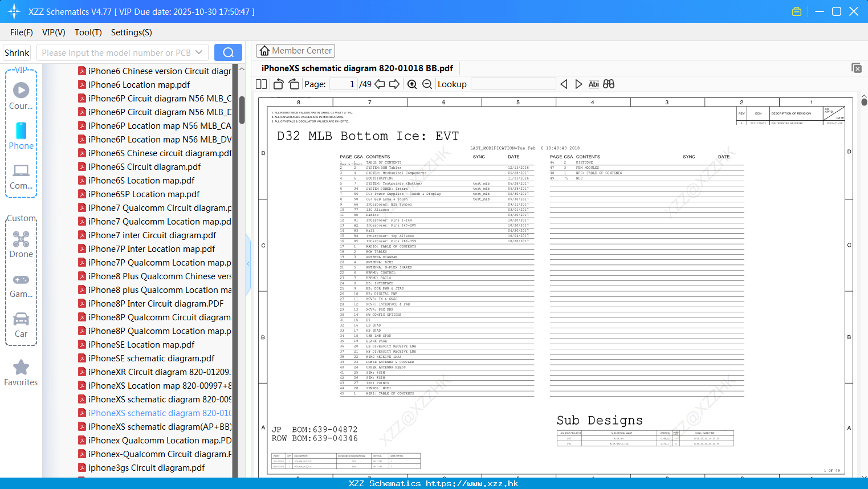Open iPhone8P Qualcomm Location map
This screenshot has width=868, height=489.
coord(160,331)
